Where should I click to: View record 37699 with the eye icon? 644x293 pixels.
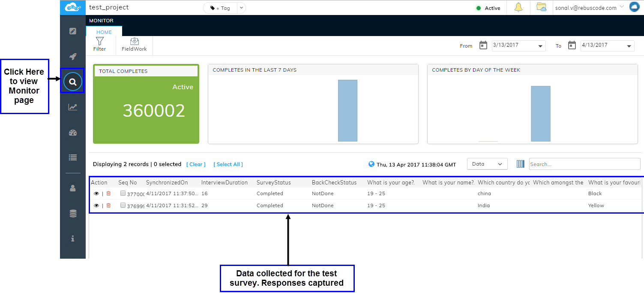point(96,205)
